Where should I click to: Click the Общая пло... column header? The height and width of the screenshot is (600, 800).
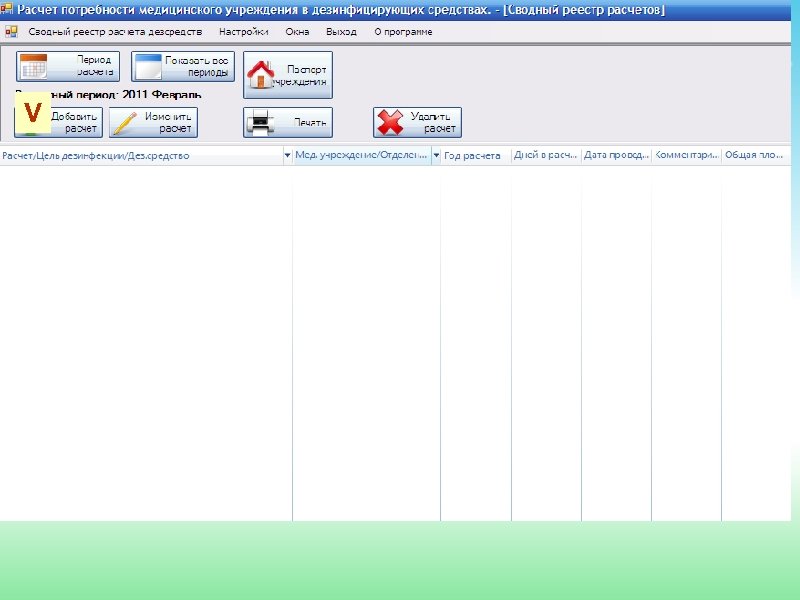click(x=754, y=155)
